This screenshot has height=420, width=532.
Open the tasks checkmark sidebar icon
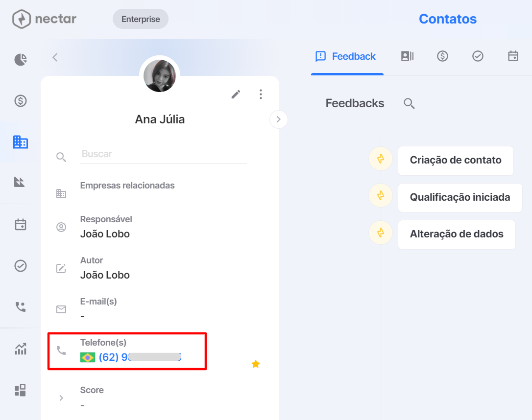(21, 266)
